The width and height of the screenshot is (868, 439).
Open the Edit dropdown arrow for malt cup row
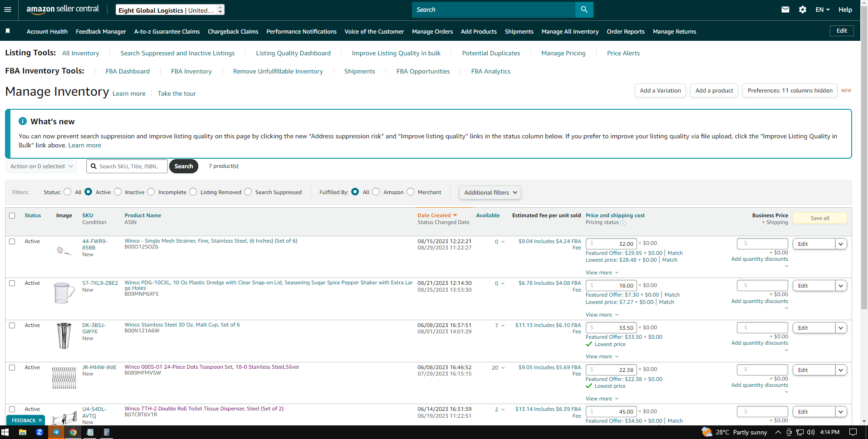point(841,328)
